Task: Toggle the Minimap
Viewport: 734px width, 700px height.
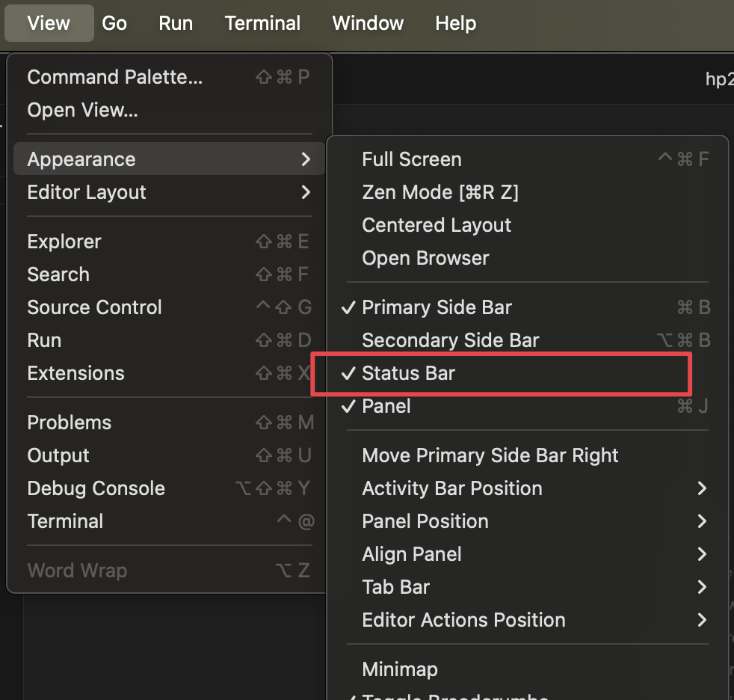Action: pyautogui.click(x=400, y=669)
